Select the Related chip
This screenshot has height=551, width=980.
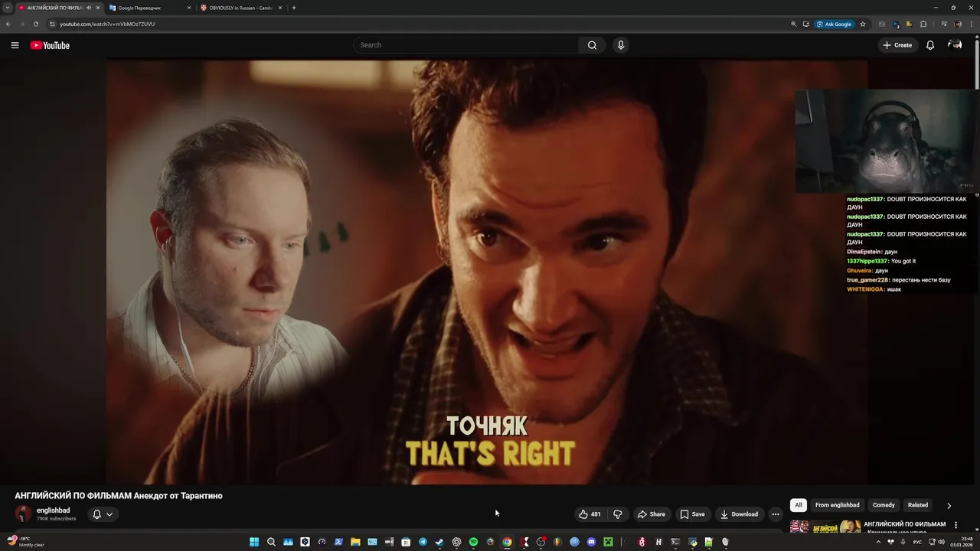[918, 505]
